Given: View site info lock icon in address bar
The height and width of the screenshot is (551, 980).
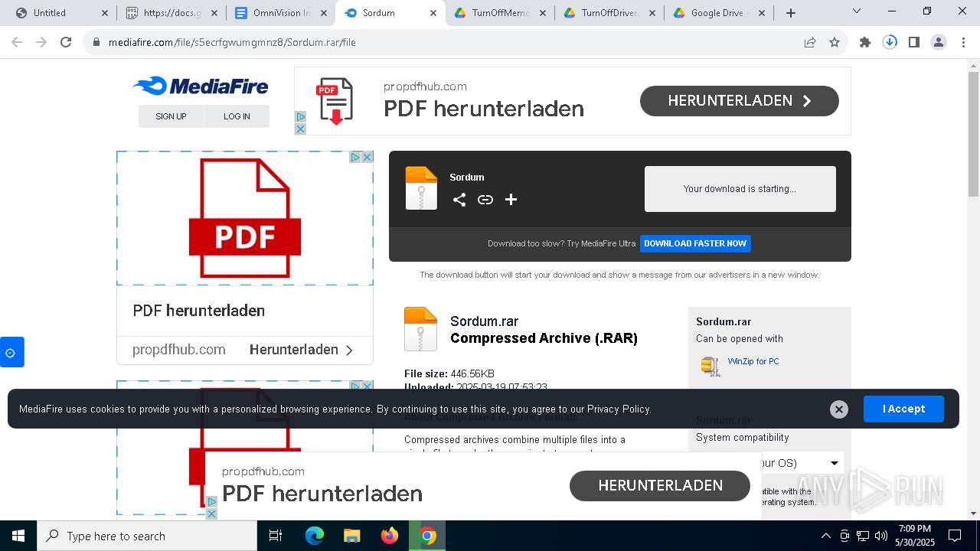Looking at the screenshot, I should [96, 42].
